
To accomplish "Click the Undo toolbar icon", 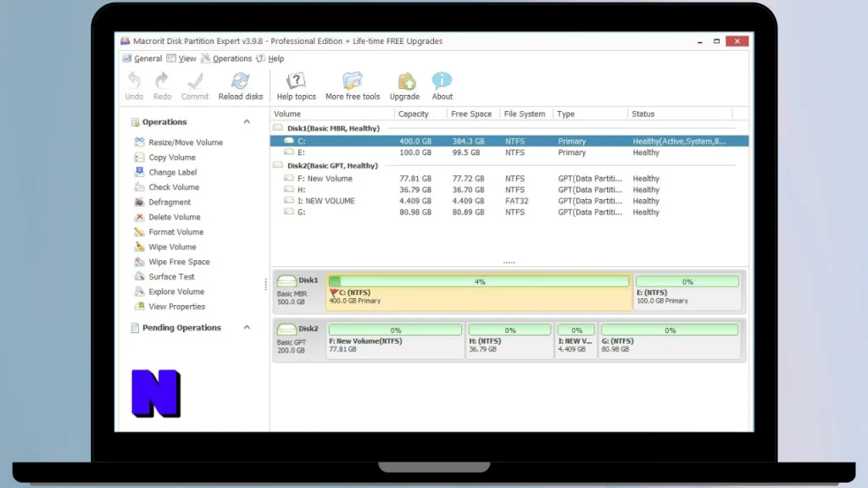I will coord(134,81).
